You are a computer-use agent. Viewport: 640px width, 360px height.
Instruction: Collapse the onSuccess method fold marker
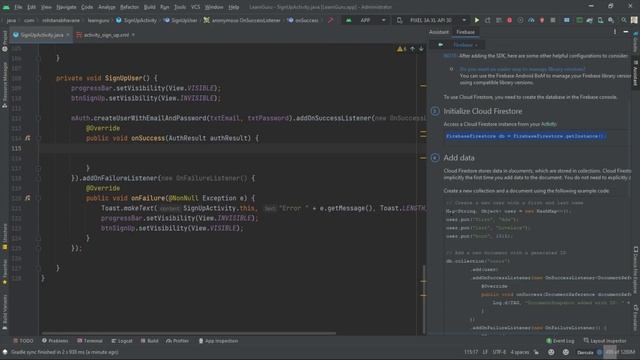click(x=38, y=138)
